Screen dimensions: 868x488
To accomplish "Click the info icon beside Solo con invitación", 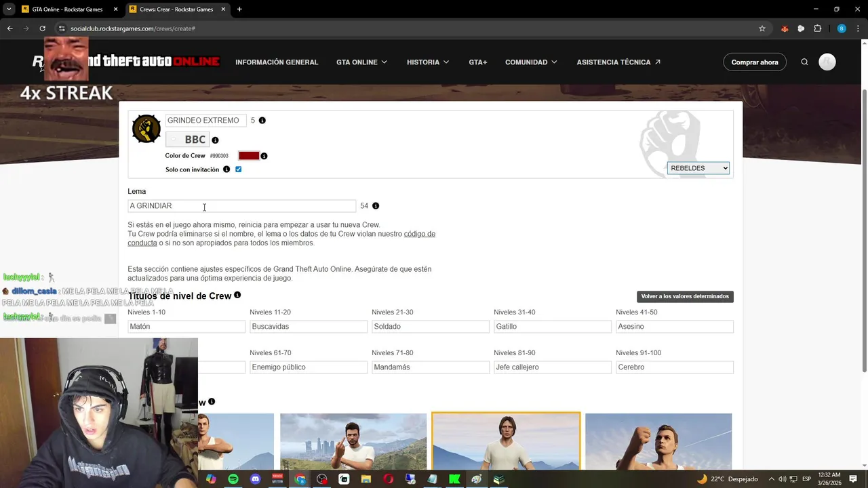I will [x=226, y=169].
